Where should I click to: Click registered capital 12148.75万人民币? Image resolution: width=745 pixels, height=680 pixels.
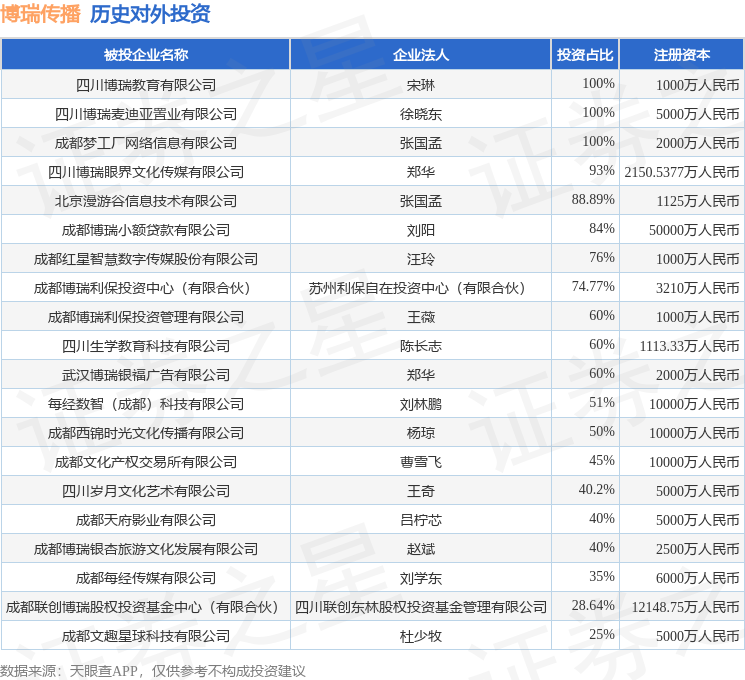click(686, 607)
